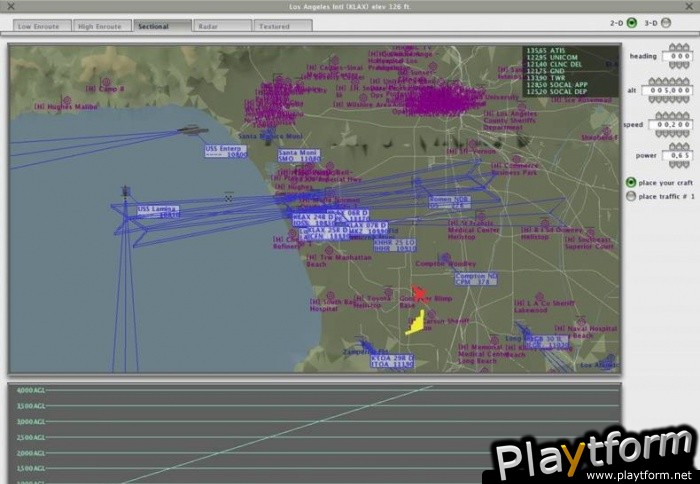Image resolution: width=700 pixels, height=484 pixels.
Task: Click the 2500 AGL profile line label
Action: (31, 437)
